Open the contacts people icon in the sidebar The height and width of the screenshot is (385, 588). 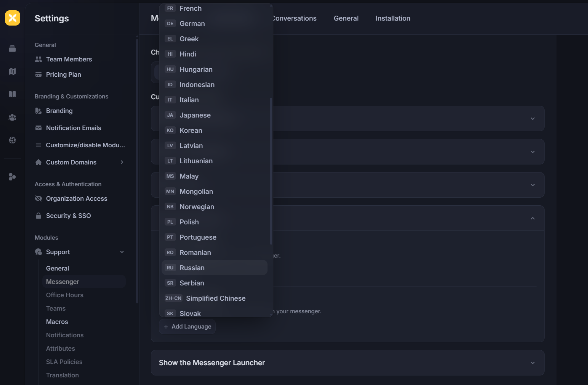click(12, 118)
